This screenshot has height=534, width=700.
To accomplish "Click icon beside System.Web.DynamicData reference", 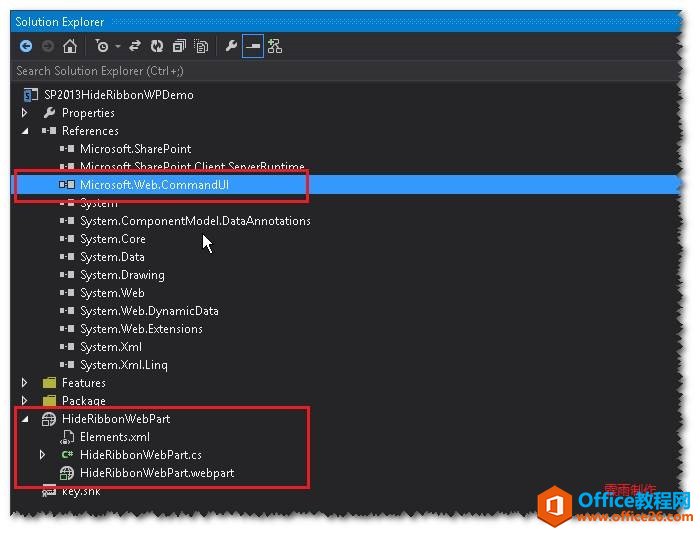I will 67,311.
